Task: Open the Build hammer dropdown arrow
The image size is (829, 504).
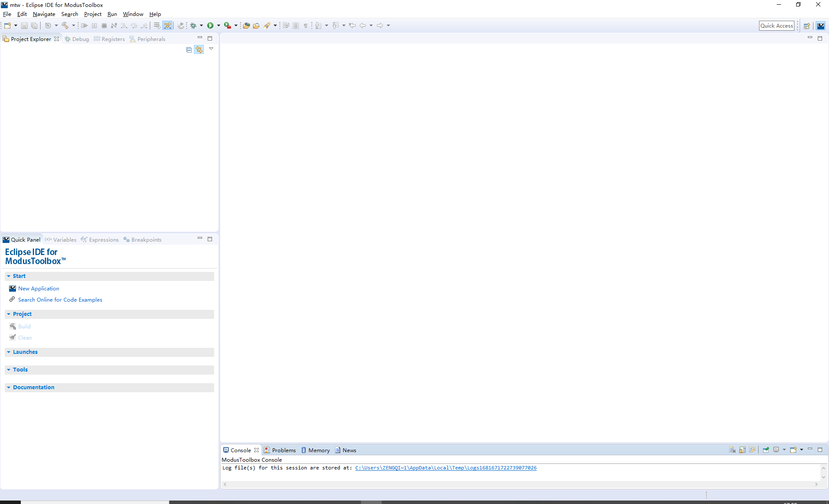Action: [x=73, y=25]
